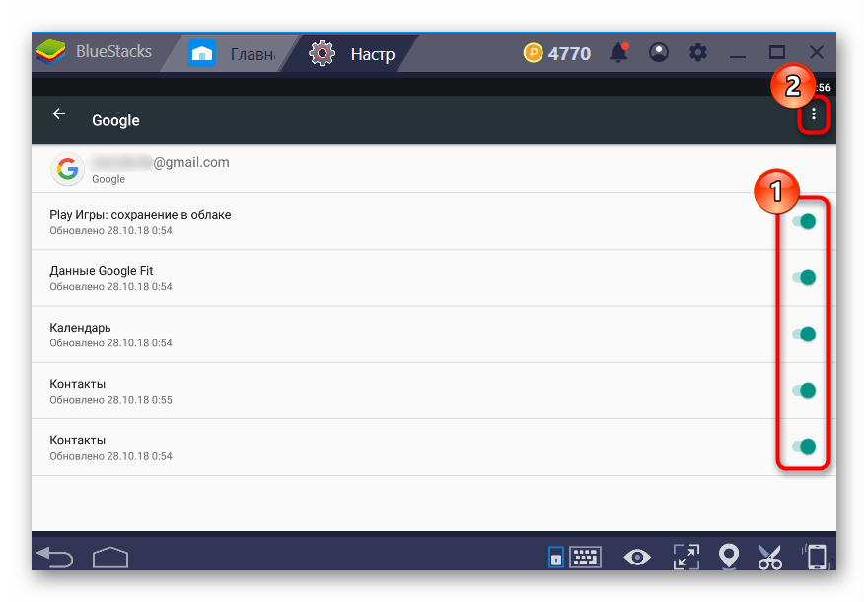This screenshot has width=868, height=602.
Task: Toggle Play Игры cloud save sync
Action: [804, 221]
